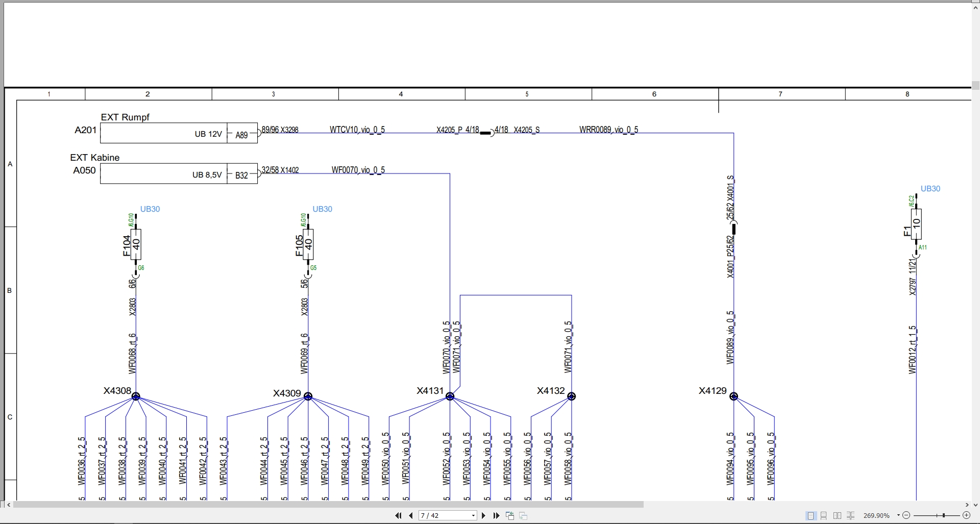Zoom out with the minus button
The height and width of the screenshot is (524, 980).
tap(906, 516)
